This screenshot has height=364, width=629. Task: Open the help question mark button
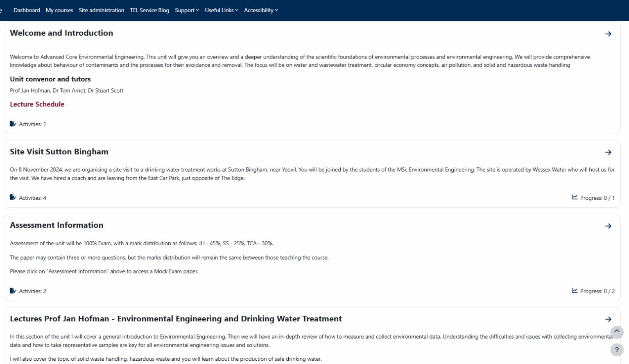(617, 350)
